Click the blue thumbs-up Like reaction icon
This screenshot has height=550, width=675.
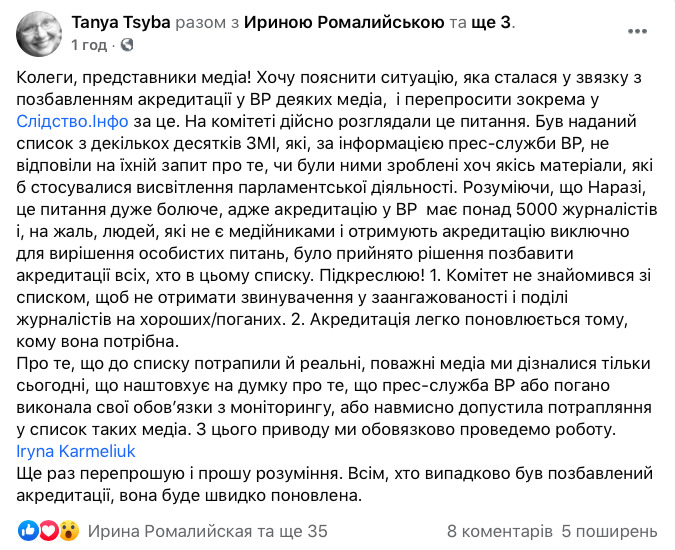[x=28, y=531]
